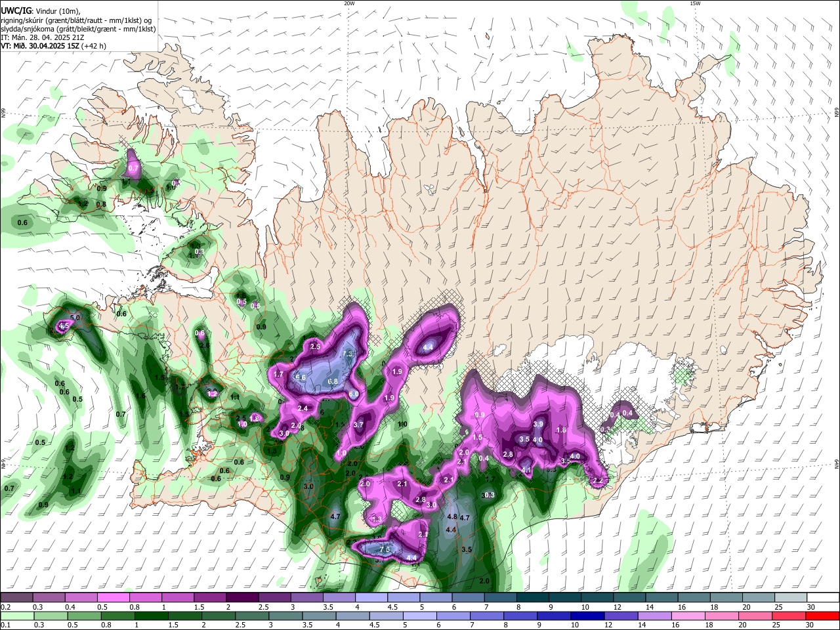Click the bold 'VT: Mið. 30.04.2025 15Z' valid time
840x630 pixels.
pyautogui.click(x=40, y=46)
